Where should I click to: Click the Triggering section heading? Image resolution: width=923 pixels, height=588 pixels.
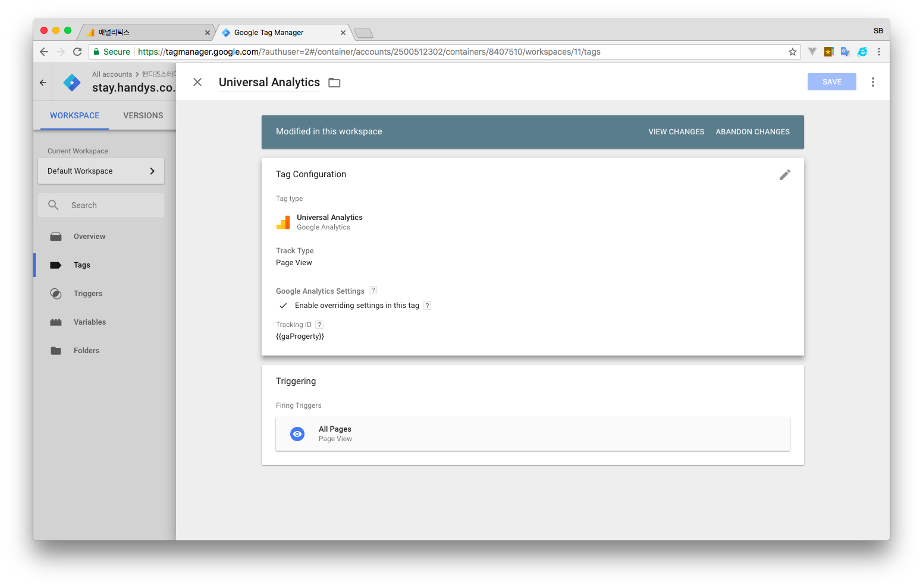(x=296, y=381)
